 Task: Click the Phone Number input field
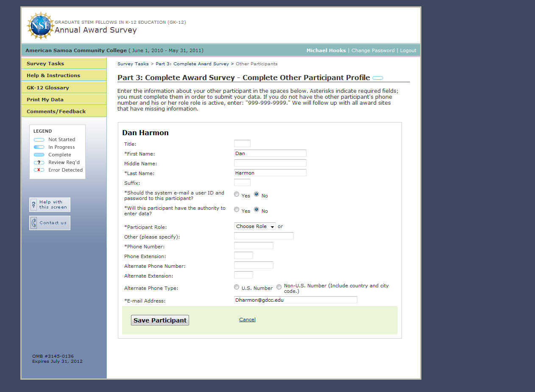click(254, 246)
